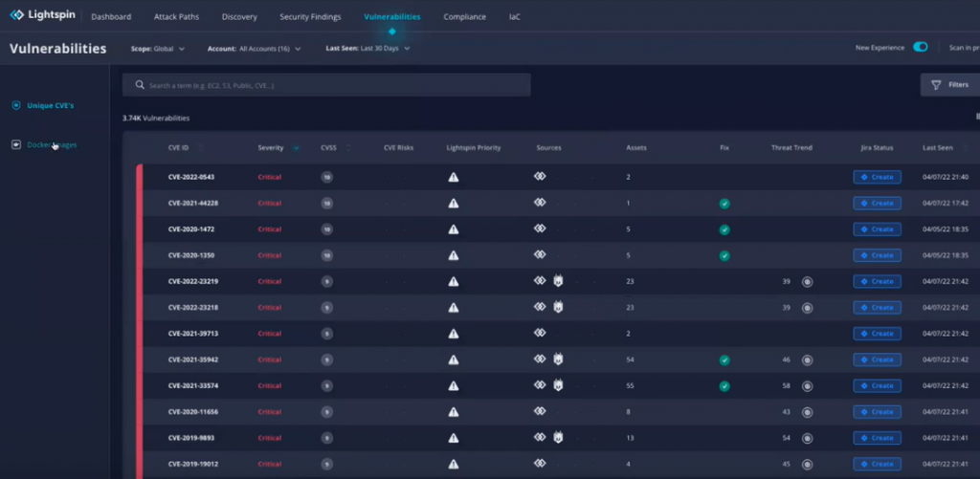Click the magnifier search icon
Image resolution: width=980 pixels, height=479 pixels.
point(140,85)
